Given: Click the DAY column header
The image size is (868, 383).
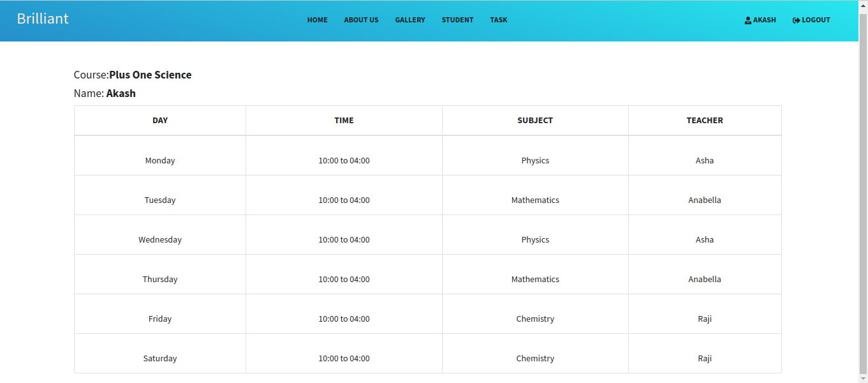Looking at the screenshot, I should tap(160, 120).
